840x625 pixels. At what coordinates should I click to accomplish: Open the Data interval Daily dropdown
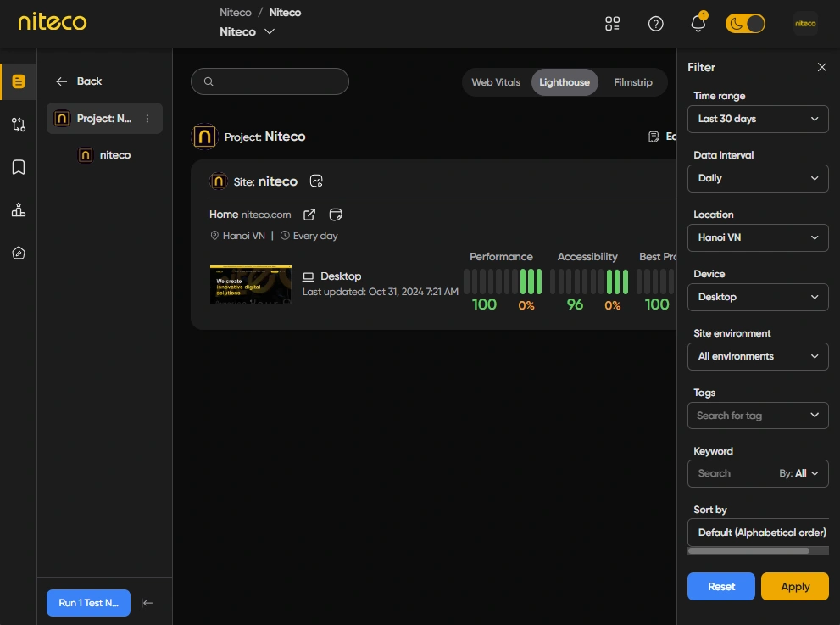coord(758,178)
